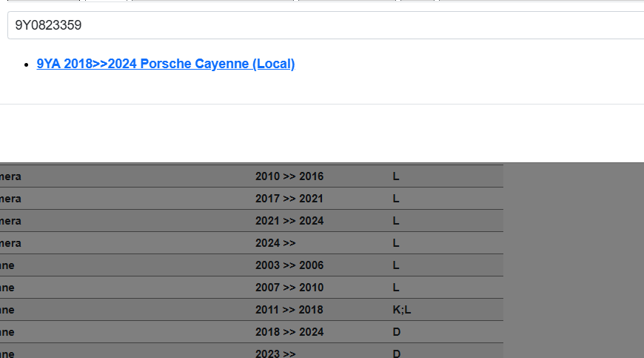Viewport: 644px width, 358px height.
Task: Click the L code in 2024 >> row
Action: [396, 243]
